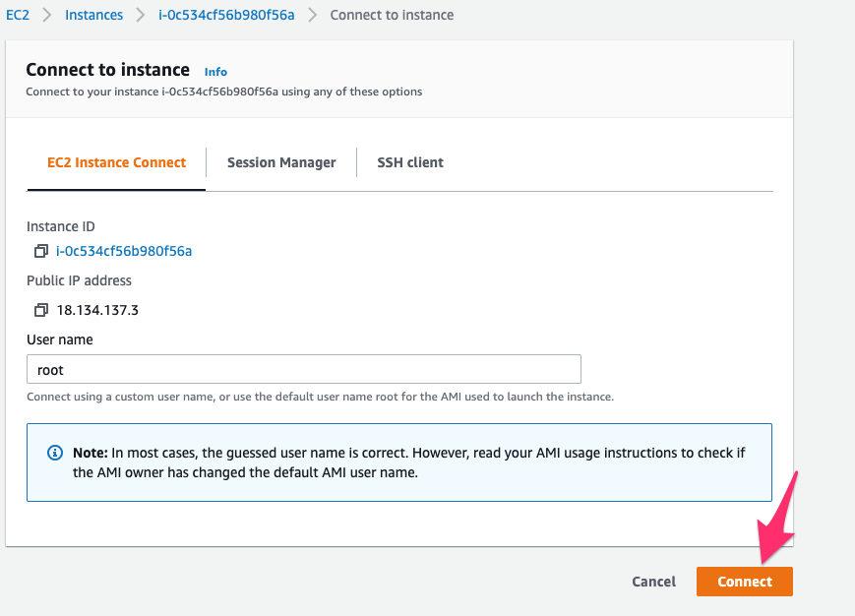The height and width of the screenshot is (616, 855).
Task: Click the Cancel button
Action: click(653, 582)
